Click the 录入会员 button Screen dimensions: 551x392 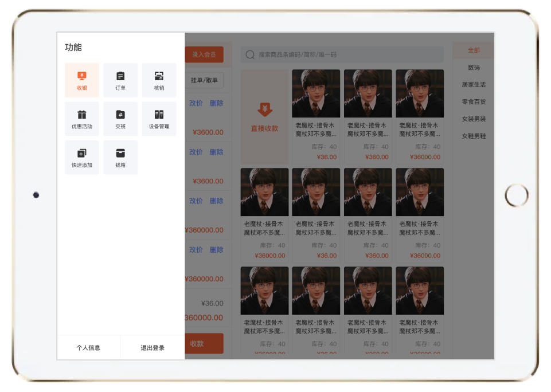(204, 54)
